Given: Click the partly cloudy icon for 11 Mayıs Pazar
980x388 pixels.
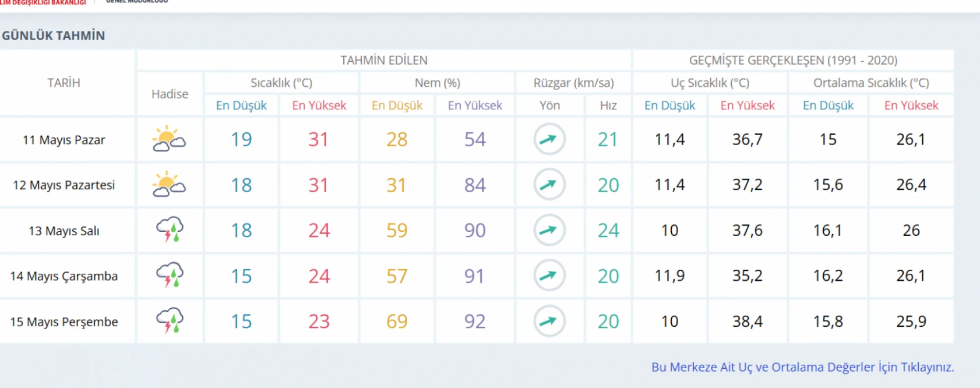Looking at the screenshot, I should pyautogui.click(x=169, y=139).
